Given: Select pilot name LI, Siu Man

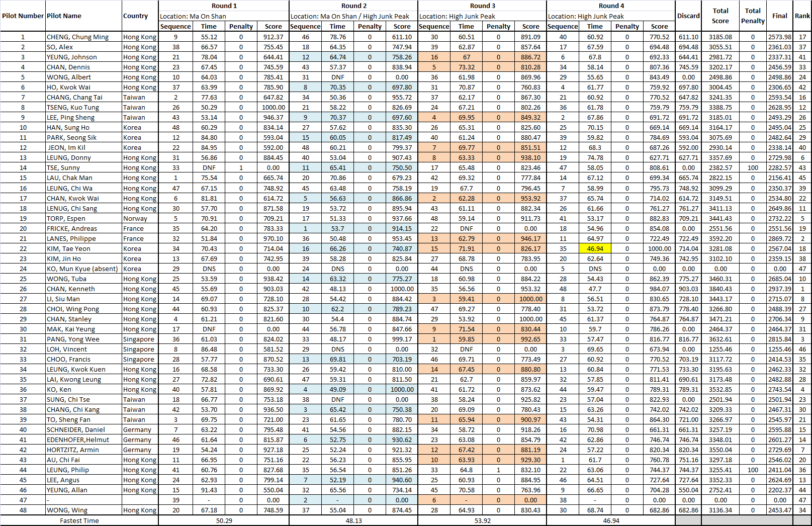Looking at the screenshot, I should [63, 299].
